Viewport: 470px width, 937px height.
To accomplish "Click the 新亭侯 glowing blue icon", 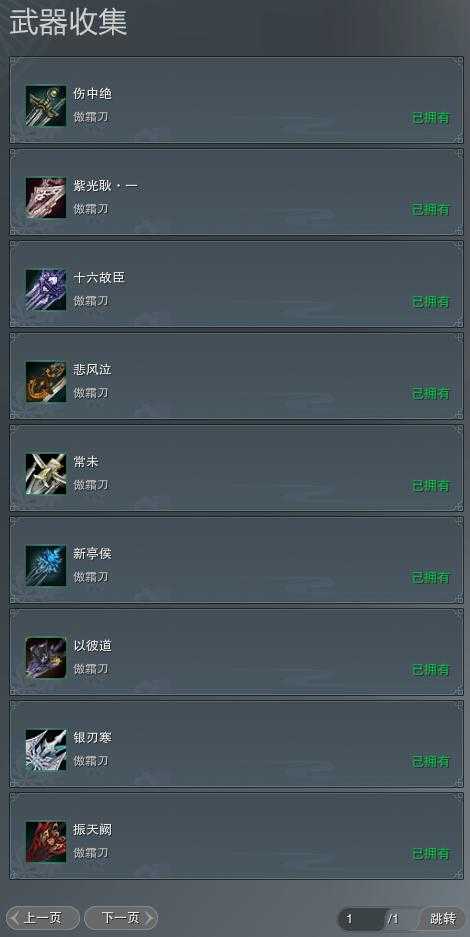I will pyautogui.click(x=46, y=566).
